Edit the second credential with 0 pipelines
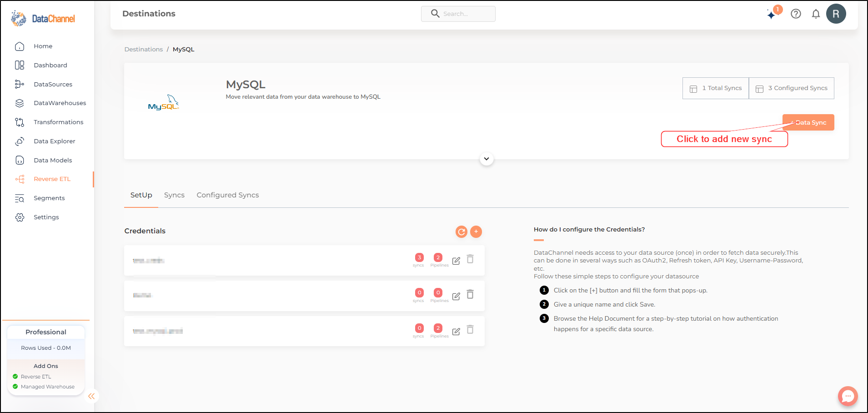Screen dimensions: 868x413 point(456,296)
